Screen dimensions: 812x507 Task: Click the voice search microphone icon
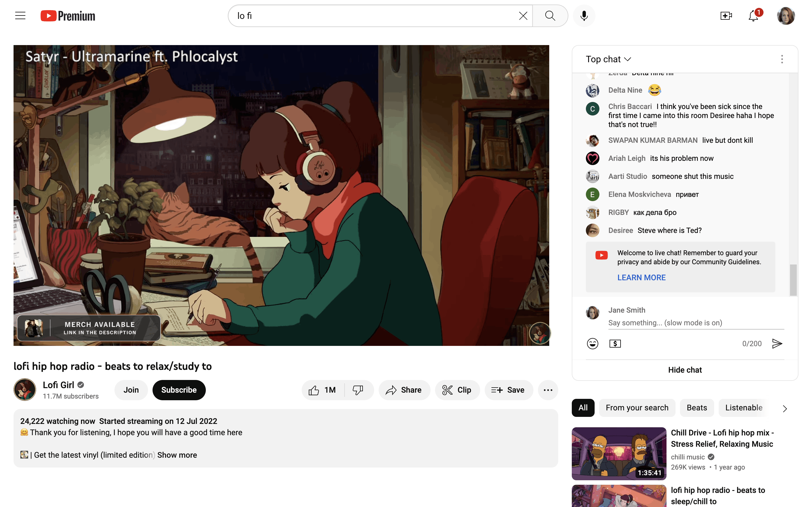pos(584,16)
